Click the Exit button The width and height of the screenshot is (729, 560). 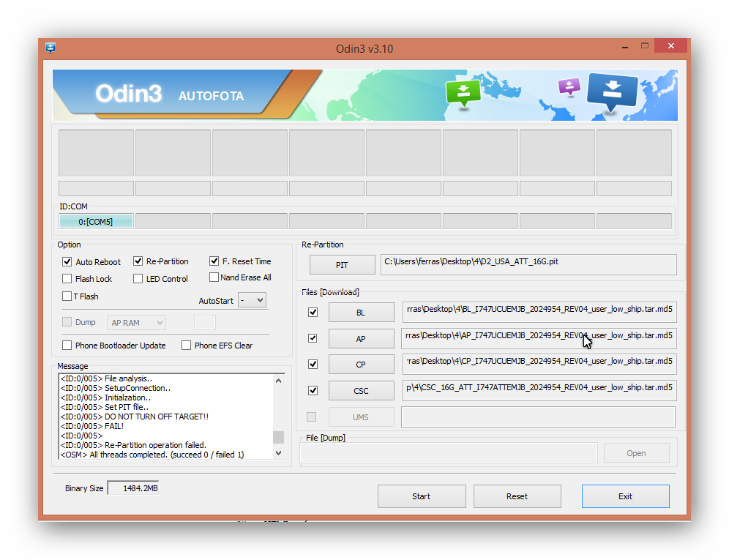coord(626,496)
